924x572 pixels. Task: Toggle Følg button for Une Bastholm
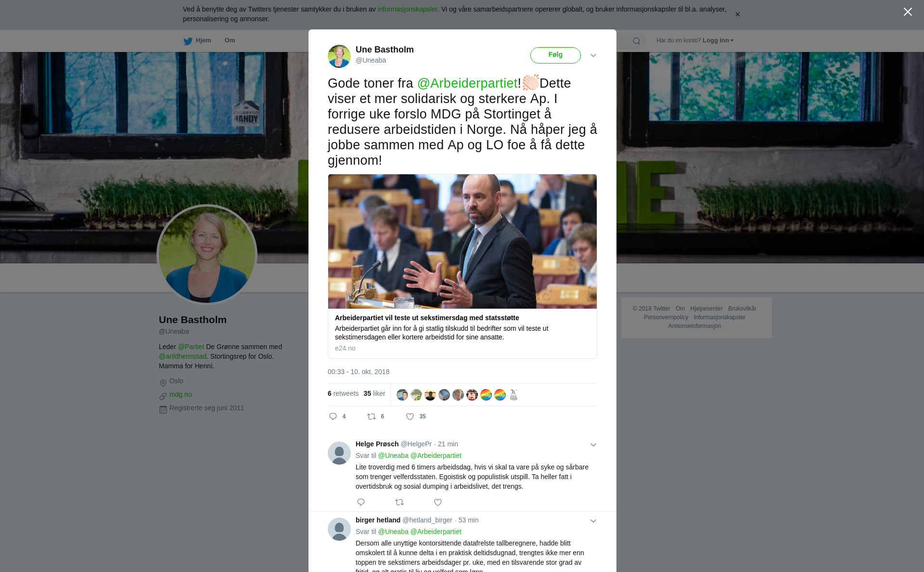(555, 55)
